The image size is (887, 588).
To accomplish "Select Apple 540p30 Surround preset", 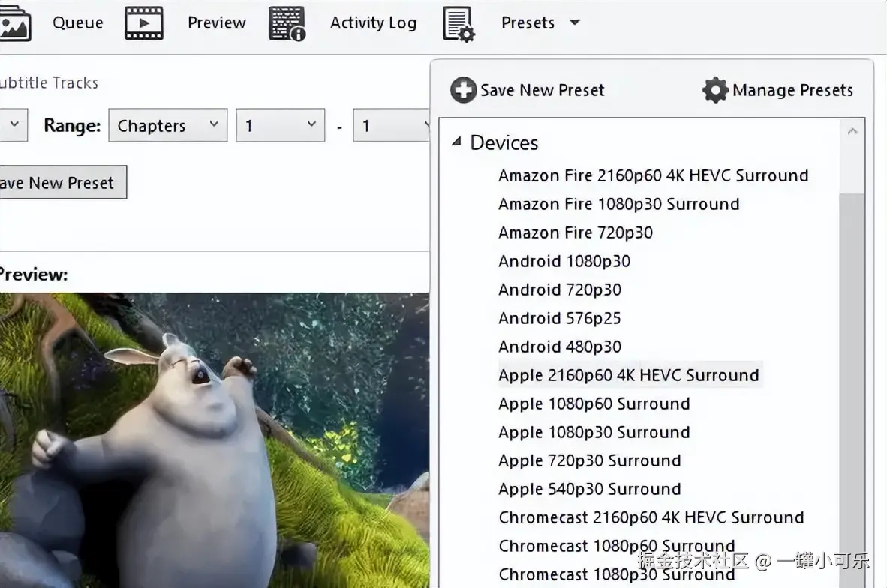I will pyautogui.click(x=589, y=489).
